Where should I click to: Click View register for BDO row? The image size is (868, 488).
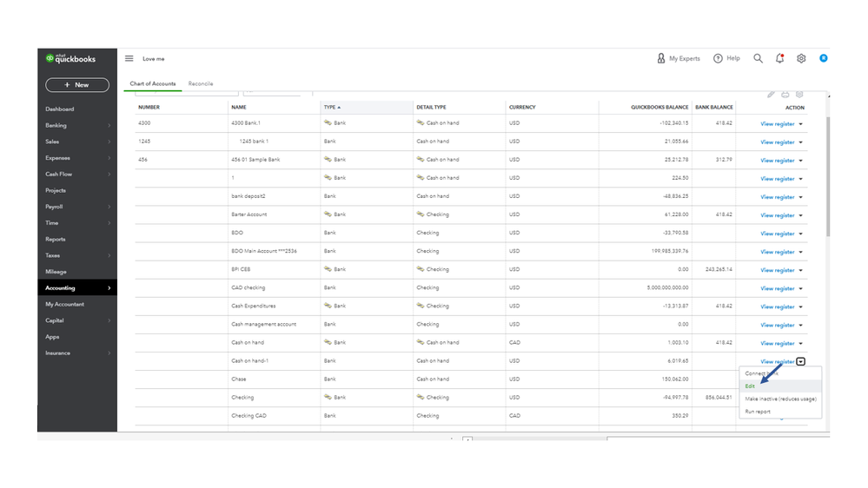tap(777, 234)
